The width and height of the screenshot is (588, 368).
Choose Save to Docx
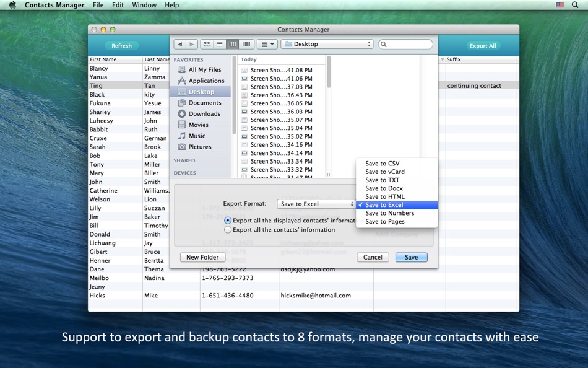point(397,188)
